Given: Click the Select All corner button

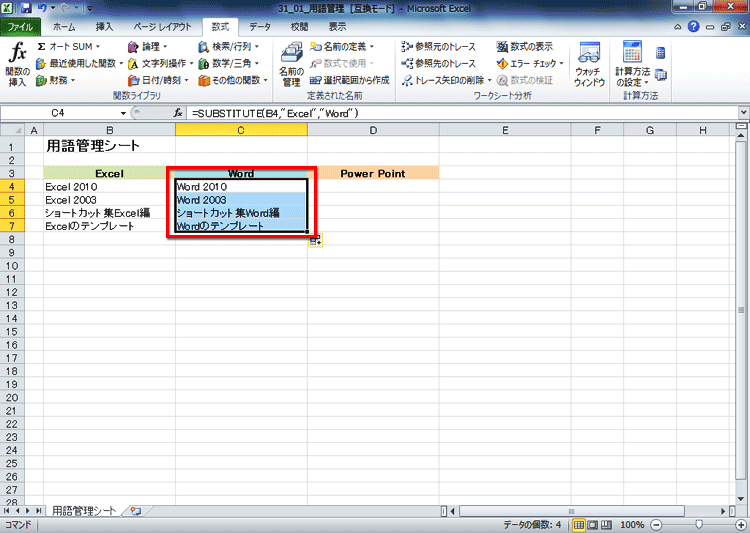Looking at the screenshot, I should pyautogui.click(x=12, y=130).
